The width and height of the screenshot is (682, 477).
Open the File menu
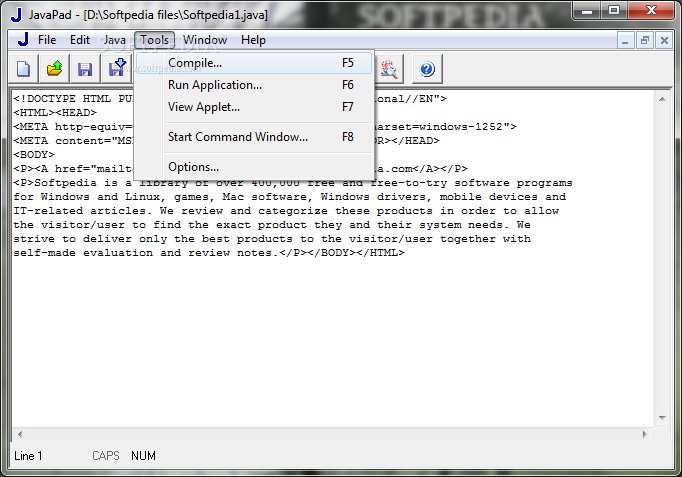coord(47,40)
